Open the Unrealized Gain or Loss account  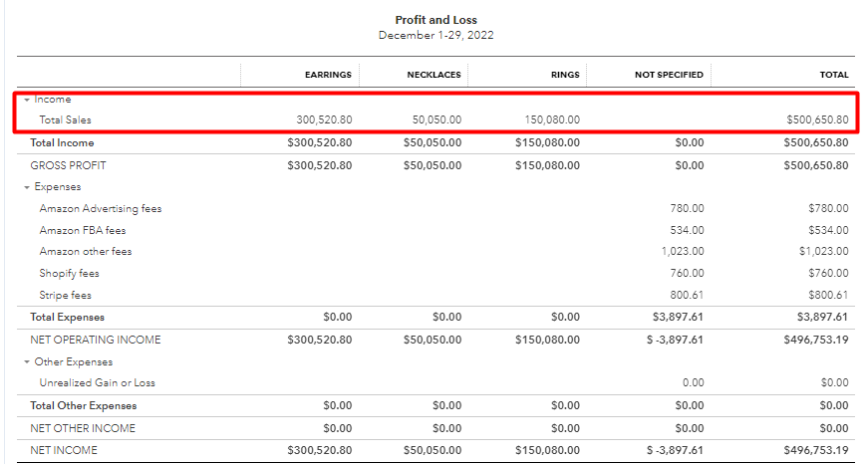tap(97, 382)
